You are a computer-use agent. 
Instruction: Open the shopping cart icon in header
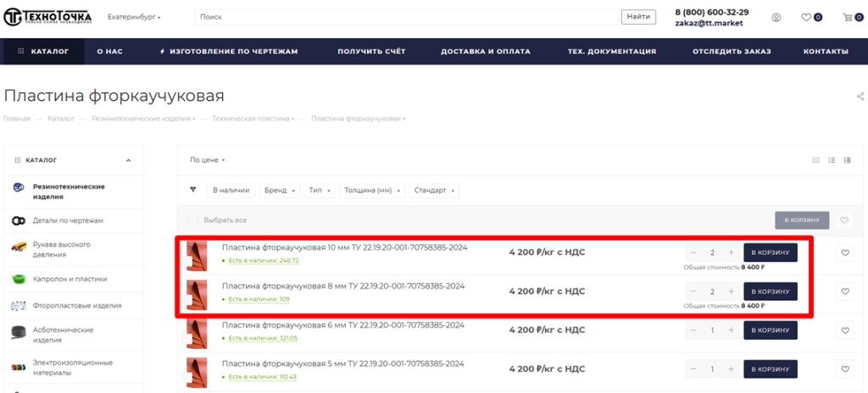[846, 18]
